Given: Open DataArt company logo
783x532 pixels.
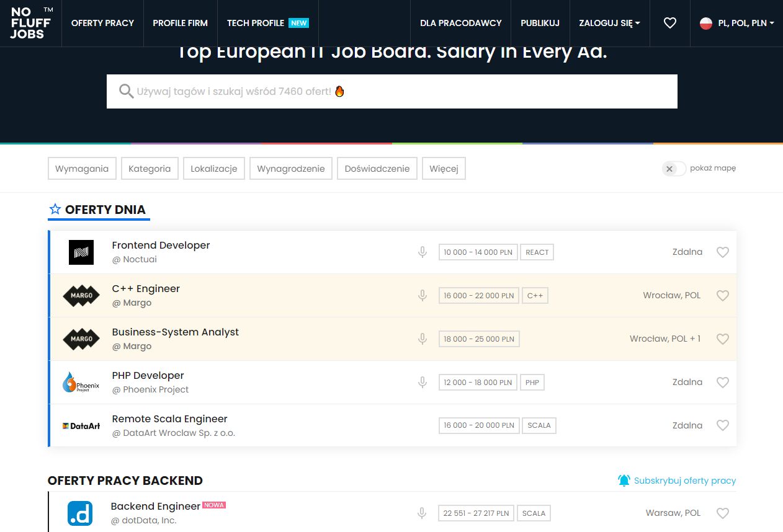Looking at the screenshot, I should tap(81, 426).
